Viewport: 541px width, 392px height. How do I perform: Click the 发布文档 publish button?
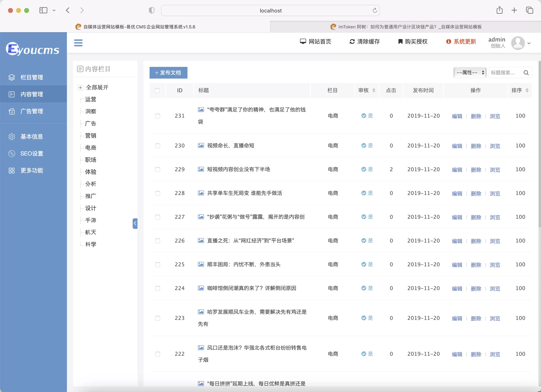pos(168,73)
